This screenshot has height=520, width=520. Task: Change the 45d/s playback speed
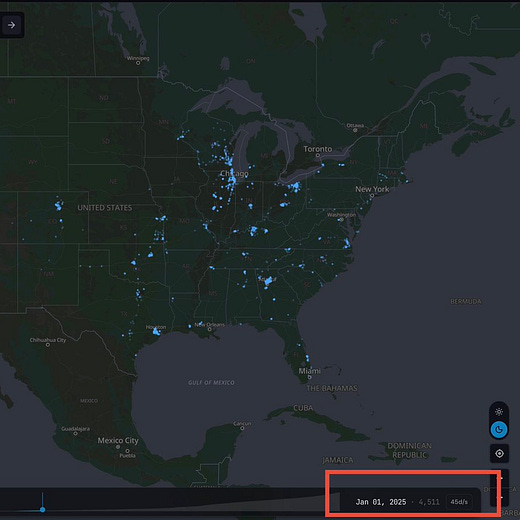point(459,502)
